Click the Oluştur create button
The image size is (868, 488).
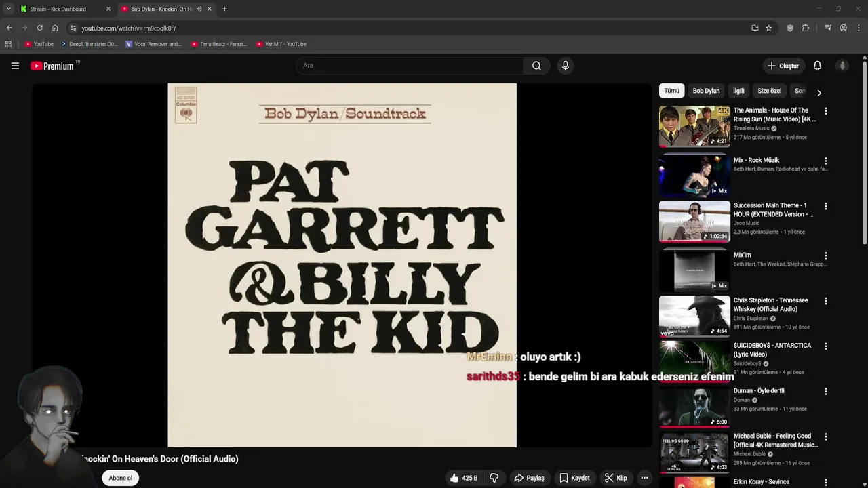pyautogui.click(x=783, y=66)
